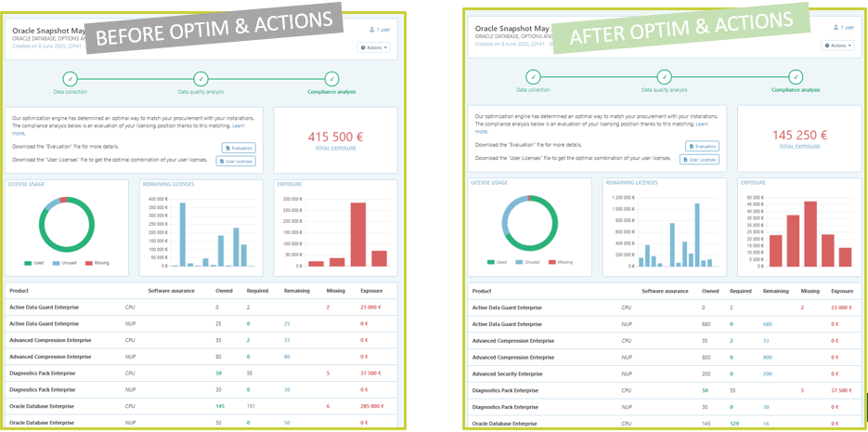
Task: Select Oracle Database Enterprise CPU row, After table
Action: point(664,424)
